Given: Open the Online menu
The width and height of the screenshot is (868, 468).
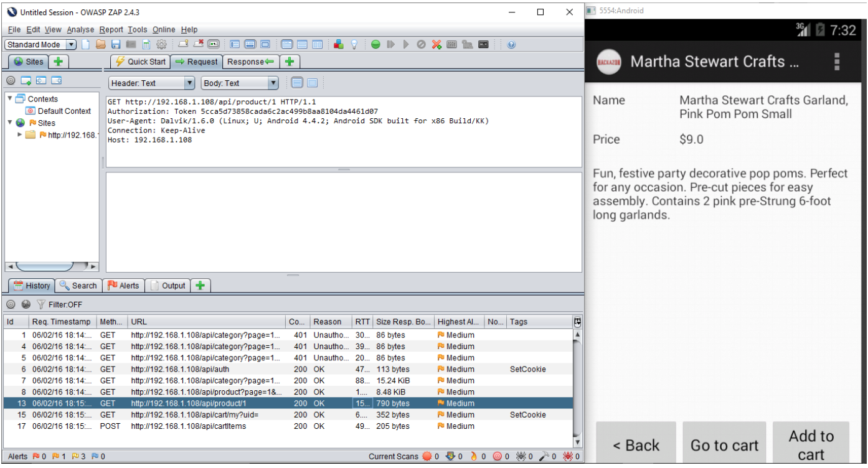Looking at the screenshot, I should pyautogui.click(x=164, y=29).
